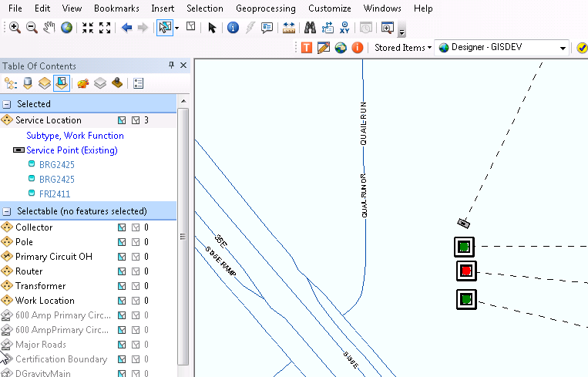Open the Geoprocessing menu
588x377 pixels.
tap(266, 8)
